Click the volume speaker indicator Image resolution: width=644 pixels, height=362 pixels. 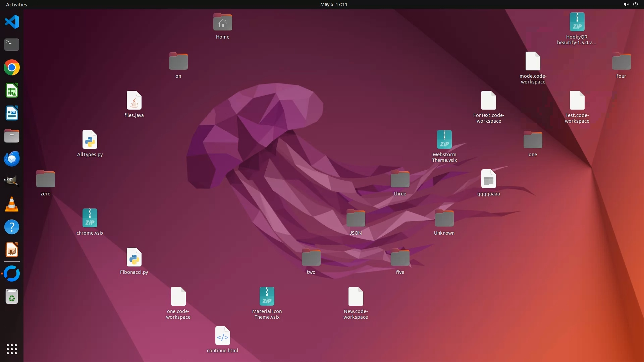626,4
